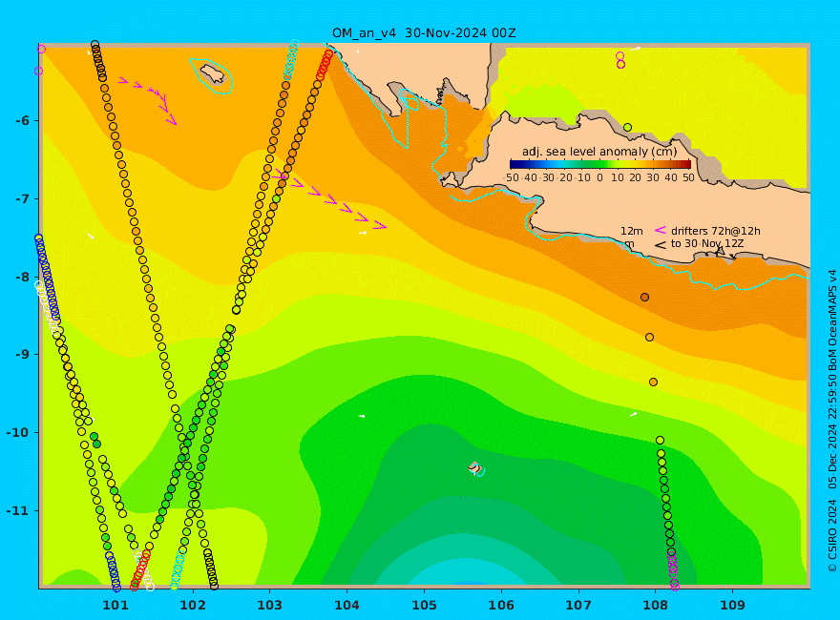Screen dimensions: 840x620
Task: Click the 'adj. sea level anomaly (cm)' label
Action: tap(599, 152)
